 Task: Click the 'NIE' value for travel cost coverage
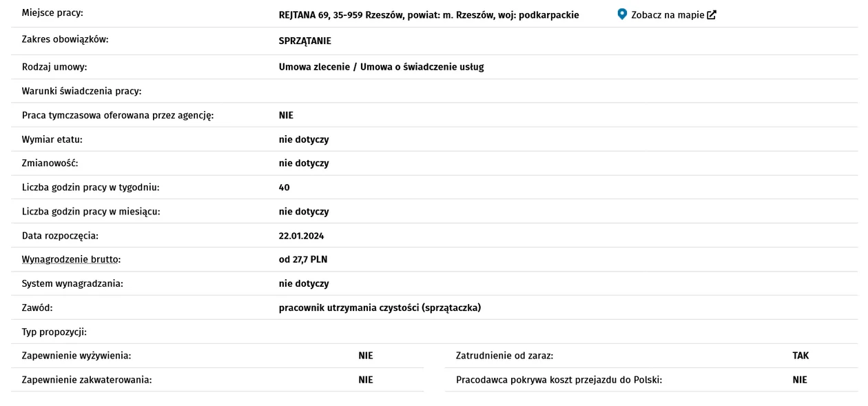tap(800, 380)
